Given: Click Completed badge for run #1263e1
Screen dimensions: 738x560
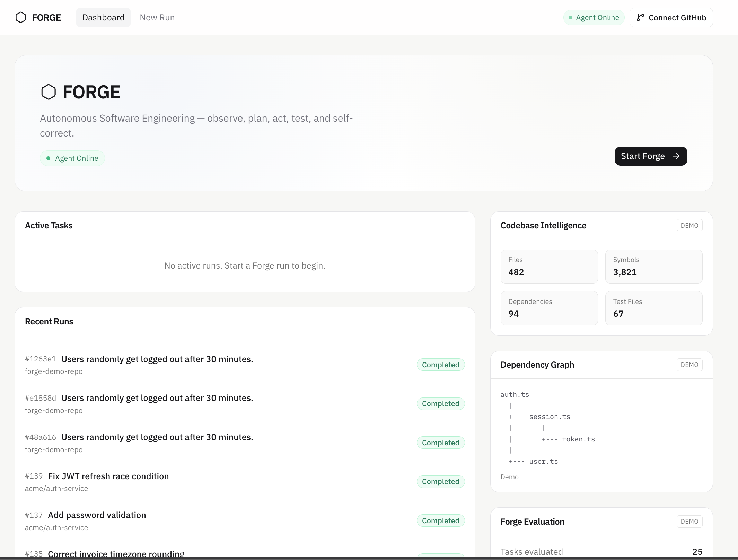Looking at the screenshot, I should click(x=441, y=365).
